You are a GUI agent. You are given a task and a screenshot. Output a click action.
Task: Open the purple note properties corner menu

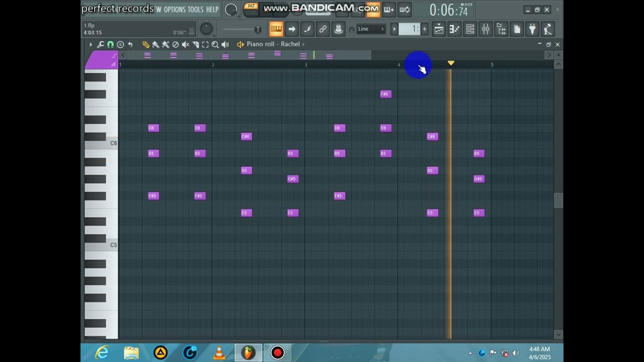coord(101,60)
